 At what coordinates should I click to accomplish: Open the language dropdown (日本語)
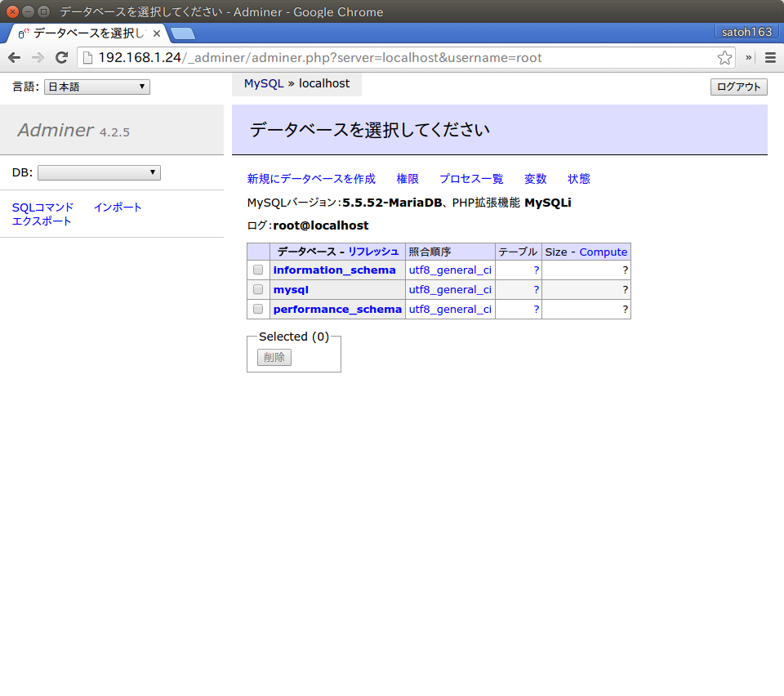coord(97,87)
